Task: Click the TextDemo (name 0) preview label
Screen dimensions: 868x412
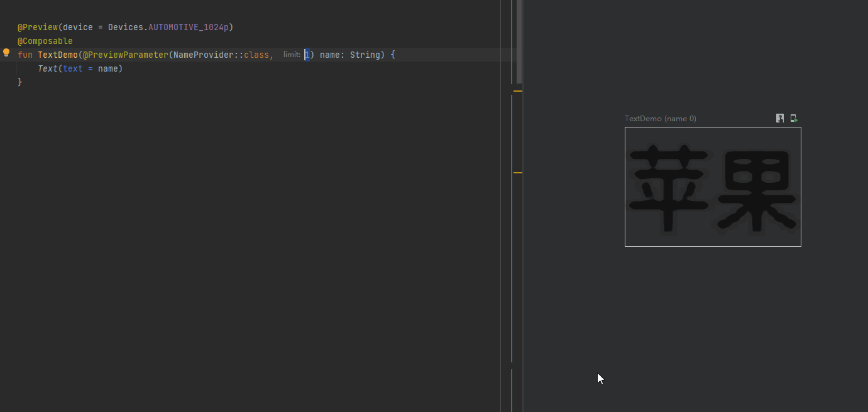Action: pyautogui.click(x=661, y=118)
